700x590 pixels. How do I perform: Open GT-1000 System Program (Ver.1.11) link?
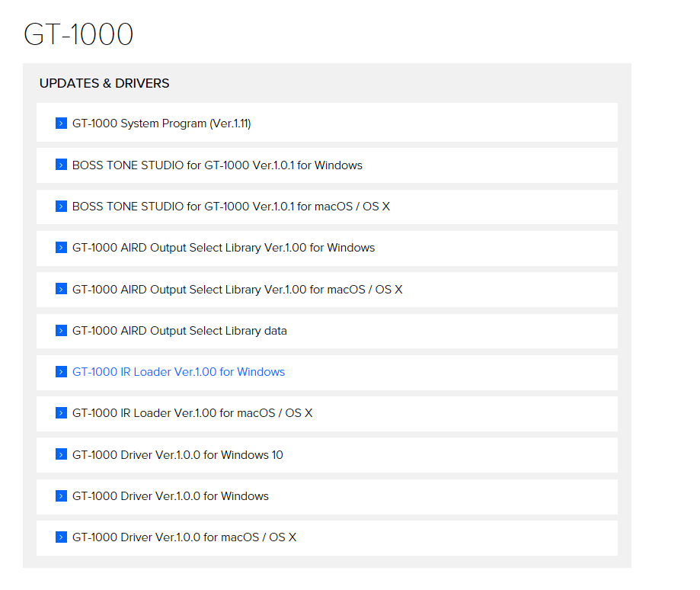pos(161,123)
